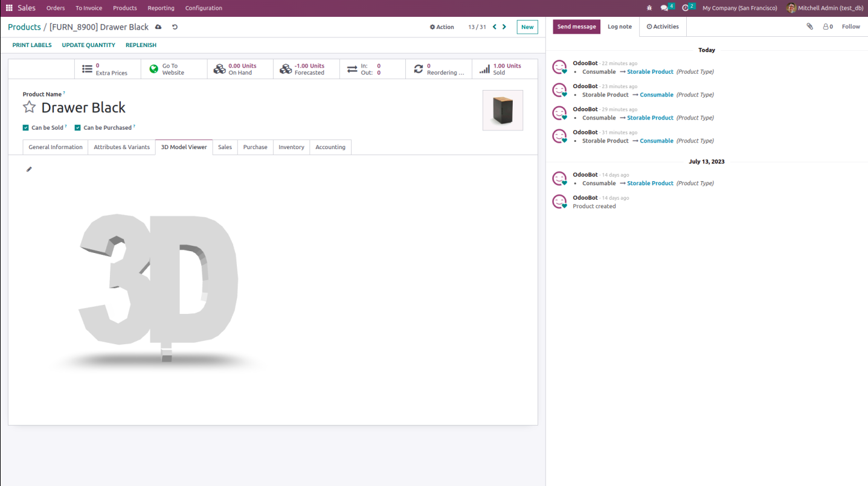Click the Today date separator
Screen dimensions: 868x486
(x=707, y=50)
